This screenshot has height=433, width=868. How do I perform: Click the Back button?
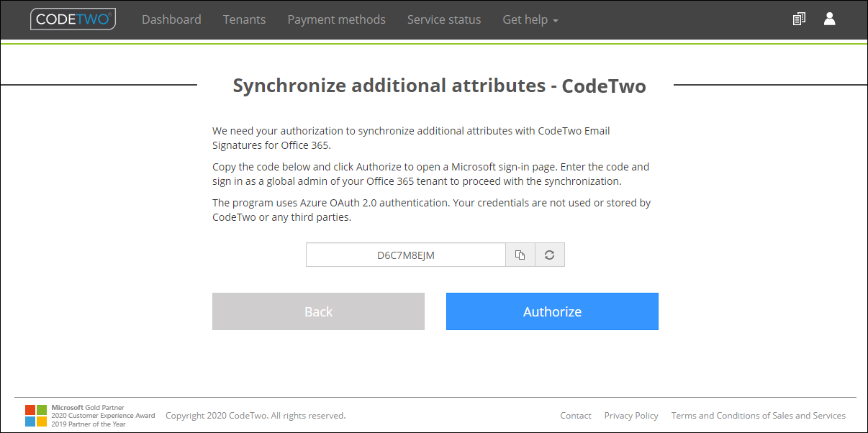318,311
